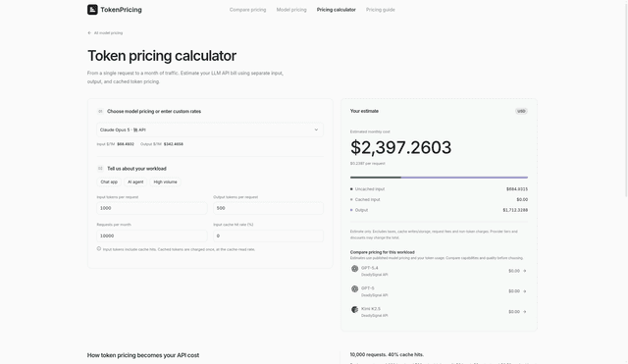Open the GPT-5.4 comparison row
Image resolution: width=628 pixels, height=364 pixels.
[439, 271]
